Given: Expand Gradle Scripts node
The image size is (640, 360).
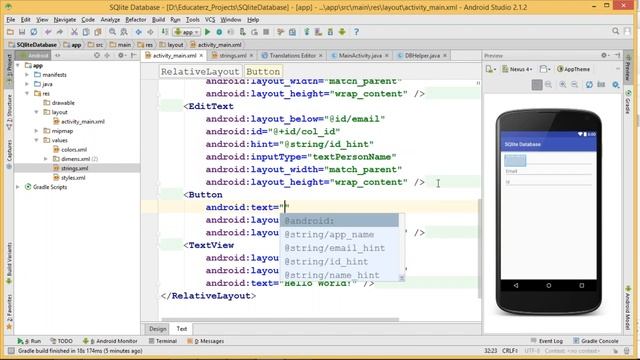Looking at the screenshot, I should [x=18, y=187].
